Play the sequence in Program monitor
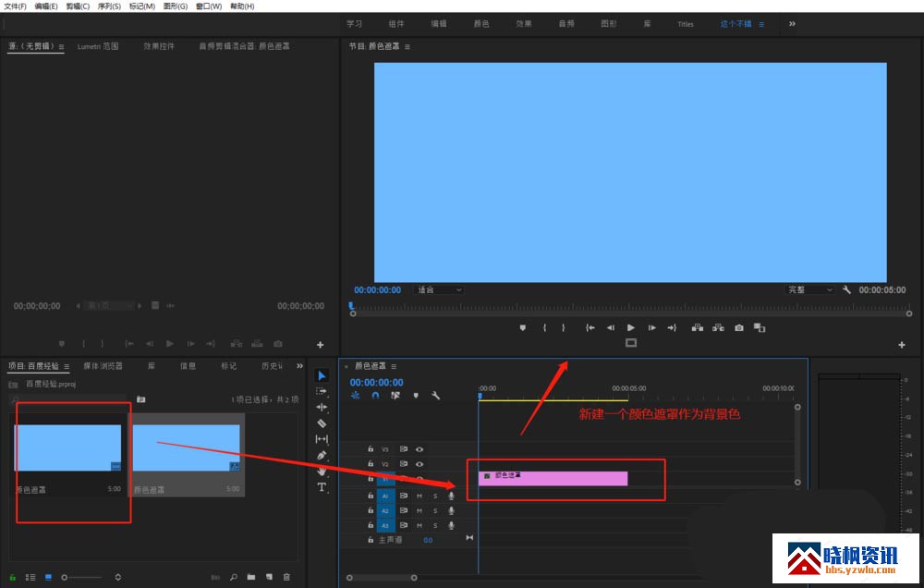The image size is (924, 588). point(631,328)
